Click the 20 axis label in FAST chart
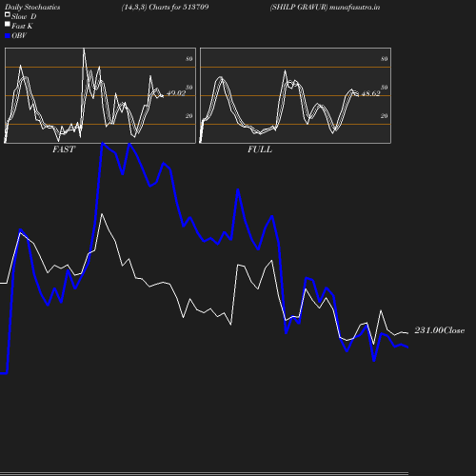 [x=189, y=116]
